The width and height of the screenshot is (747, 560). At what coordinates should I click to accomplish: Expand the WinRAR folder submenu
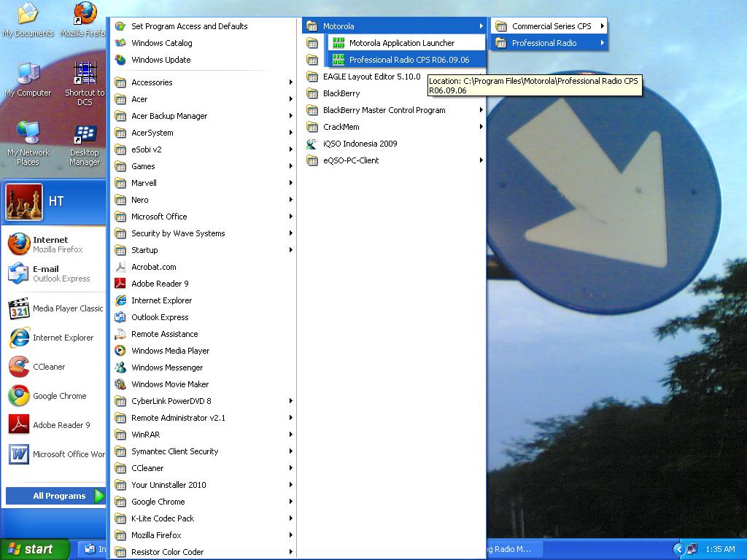[x=204, y=435]
